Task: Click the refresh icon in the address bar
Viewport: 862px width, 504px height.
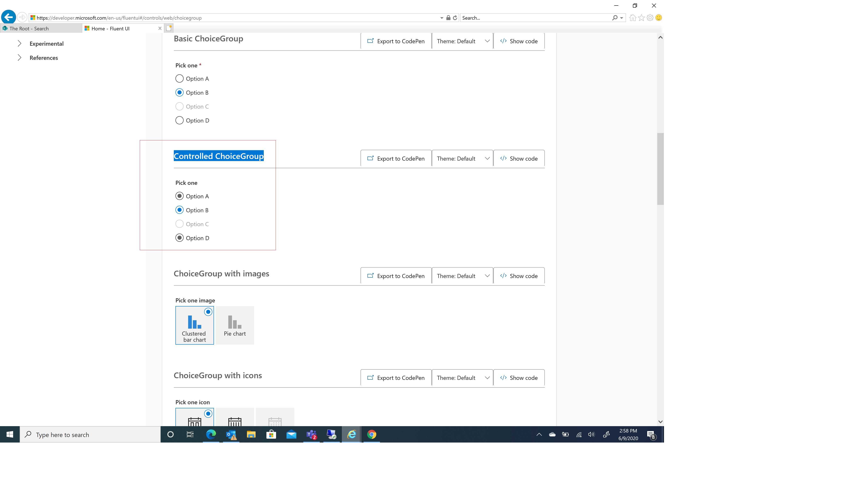Action: 455,17
